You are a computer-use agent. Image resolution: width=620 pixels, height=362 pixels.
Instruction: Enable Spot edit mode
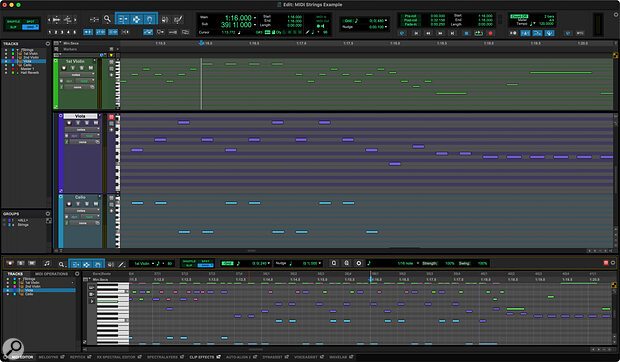[x=30, y=21]
